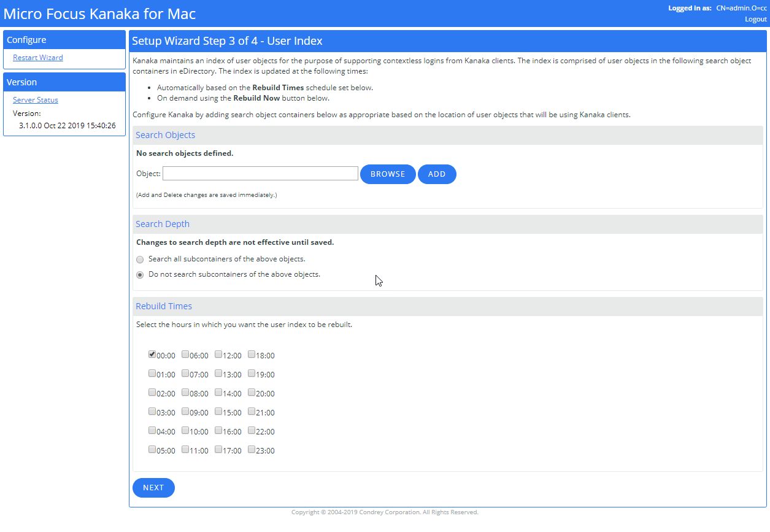Focus the Object input field
Screen dimensions: 770x532
[260, 174]
